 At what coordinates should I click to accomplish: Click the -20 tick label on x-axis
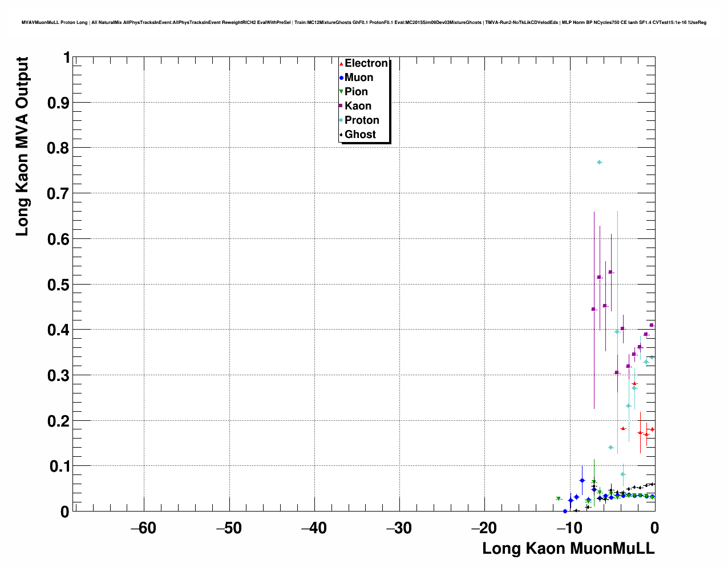[x=484, y=528]
